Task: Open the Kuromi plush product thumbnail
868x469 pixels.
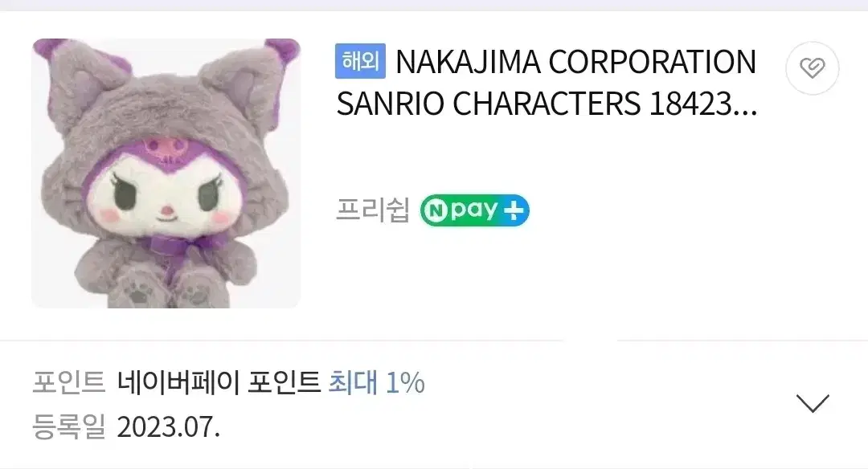Action: [x=166, y=173]
